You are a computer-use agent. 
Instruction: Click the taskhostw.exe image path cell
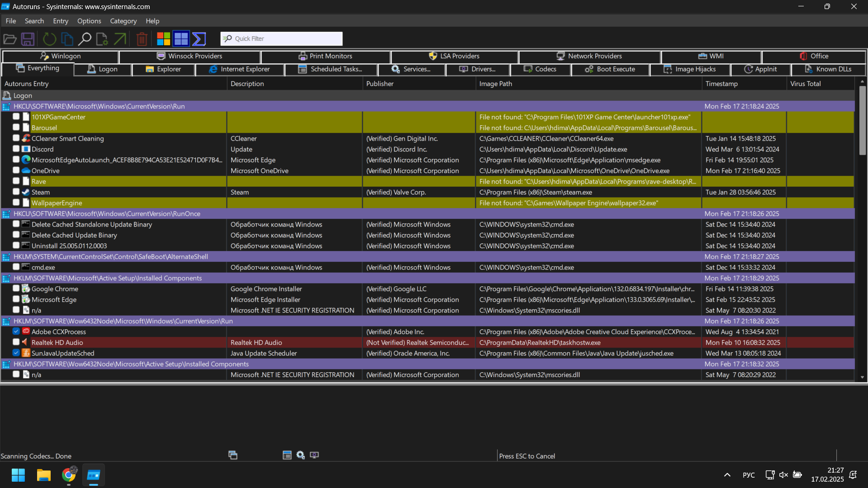(x=588, y=342)
